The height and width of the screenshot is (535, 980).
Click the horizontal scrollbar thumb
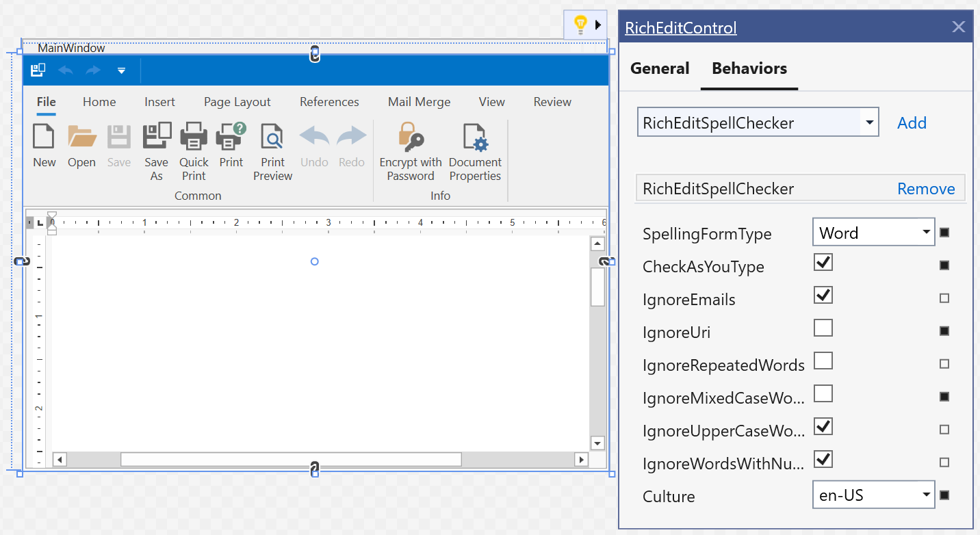click(291, 460)
